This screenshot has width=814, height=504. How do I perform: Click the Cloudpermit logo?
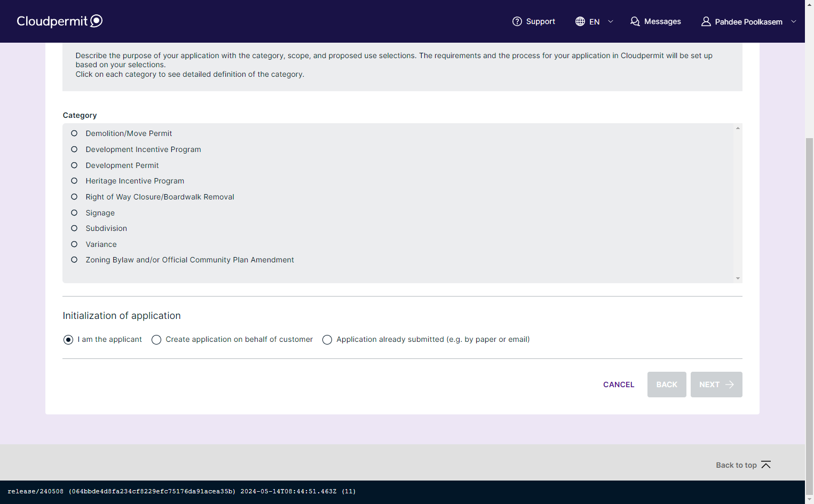pyautogui.click(x=59, y=21)
